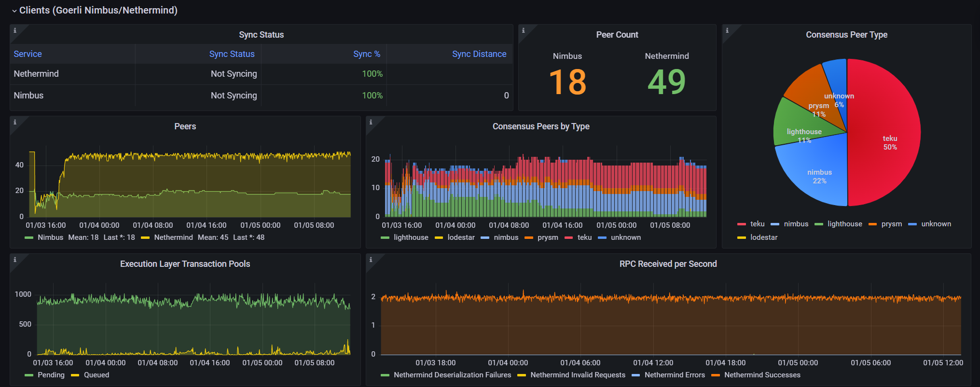Open RPC Received per Second title menu

pos(668,264)
